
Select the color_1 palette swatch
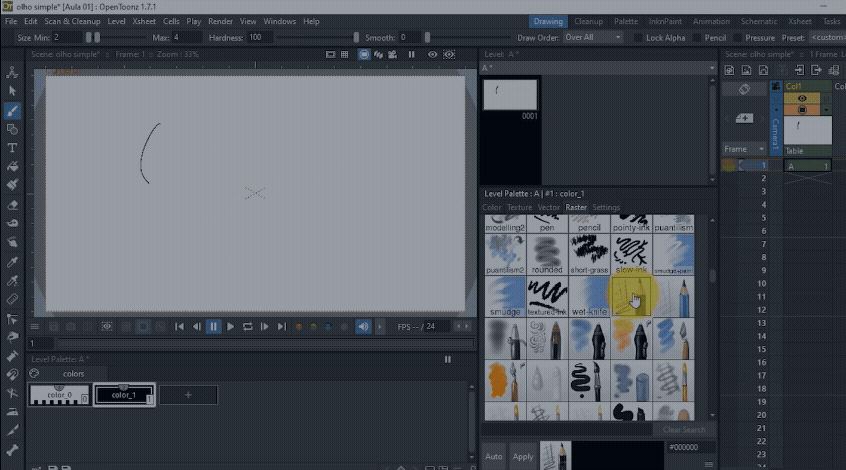(124, 395)
